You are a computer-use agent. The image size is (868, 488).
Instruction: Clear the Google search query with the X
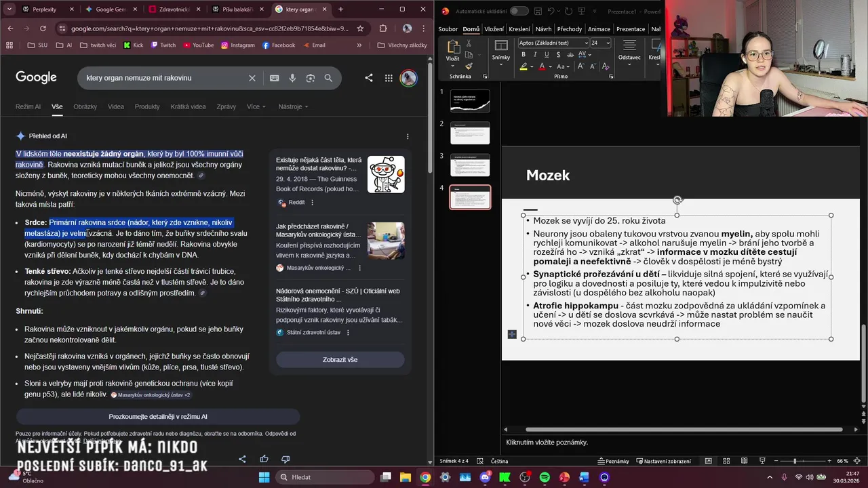(252, 78)
